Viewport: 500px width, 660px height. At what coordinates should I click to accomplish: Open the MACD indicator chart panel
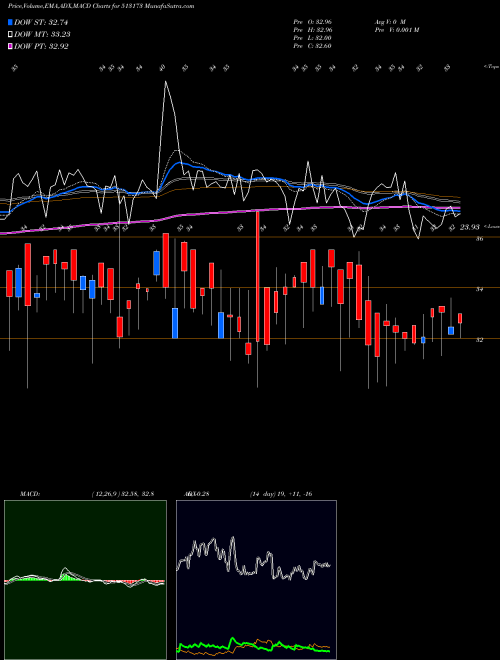pyautogui.click(x=85, y=580)
